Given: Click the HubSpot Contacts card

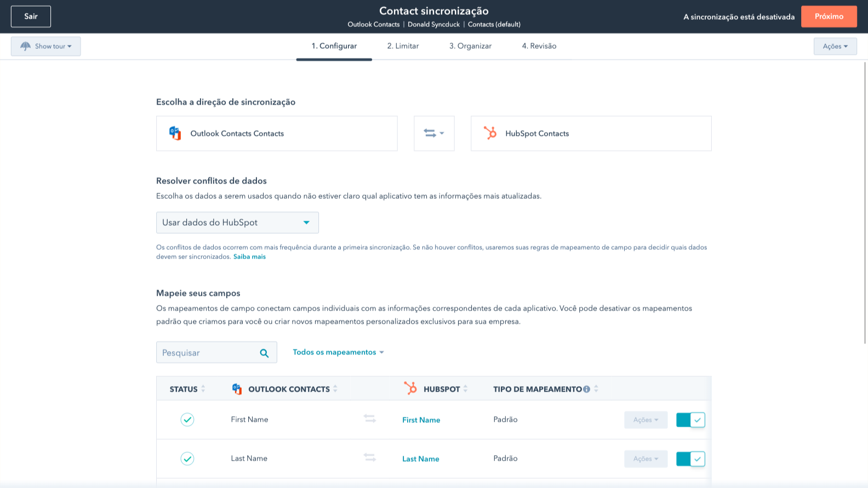Looking at the screenshot, I should tap(591, 133).
